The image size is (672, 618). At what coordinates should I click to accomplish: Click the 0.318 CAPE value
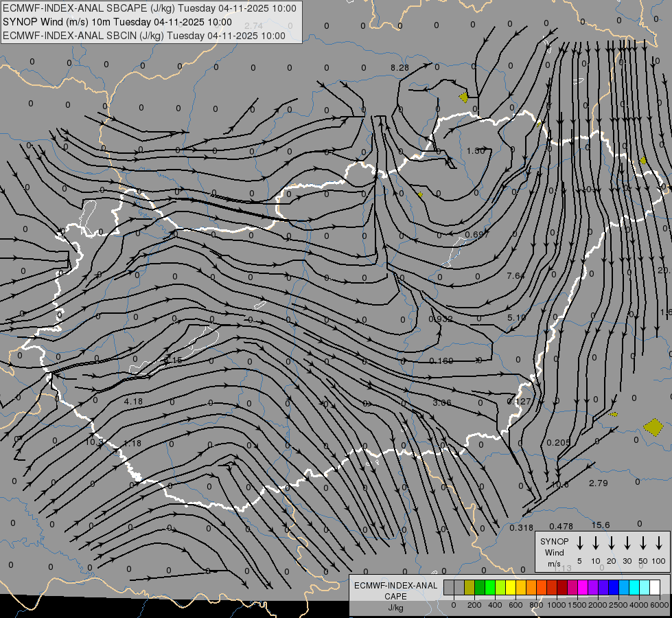(x=521, y=527)
